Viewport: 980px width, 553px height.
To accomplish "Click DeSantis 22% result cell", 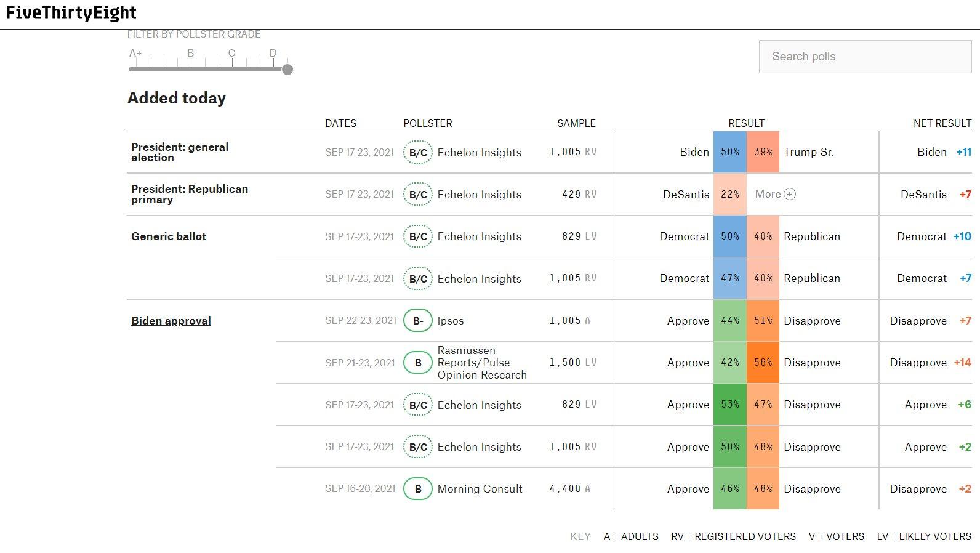I will pos(730,194).
